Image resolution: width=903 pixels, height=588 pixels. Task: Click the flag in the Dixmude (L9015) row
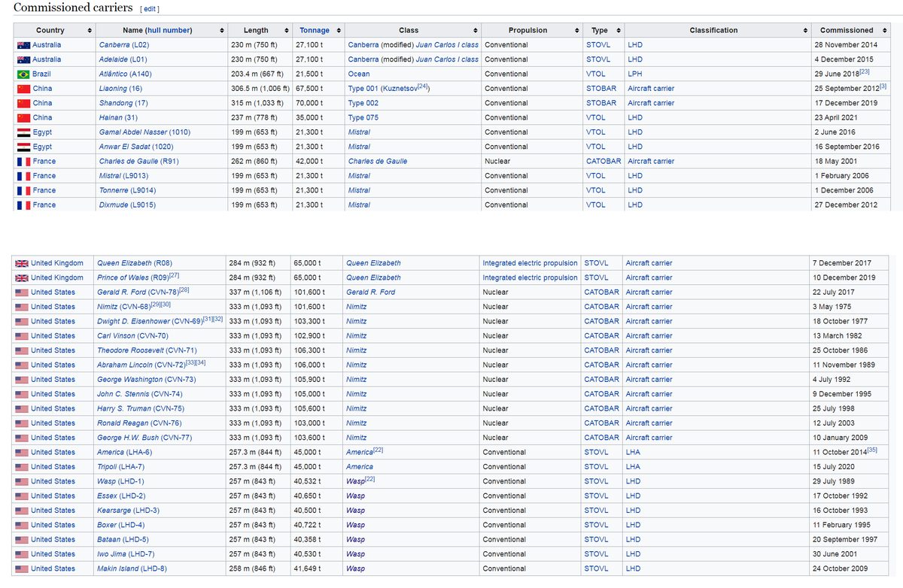23,205
